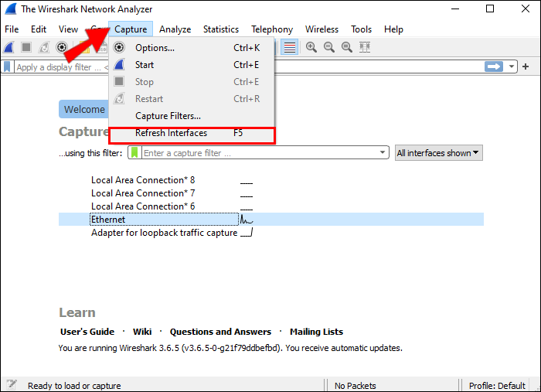Choose Options... in the Capture menu

[192, 48]
